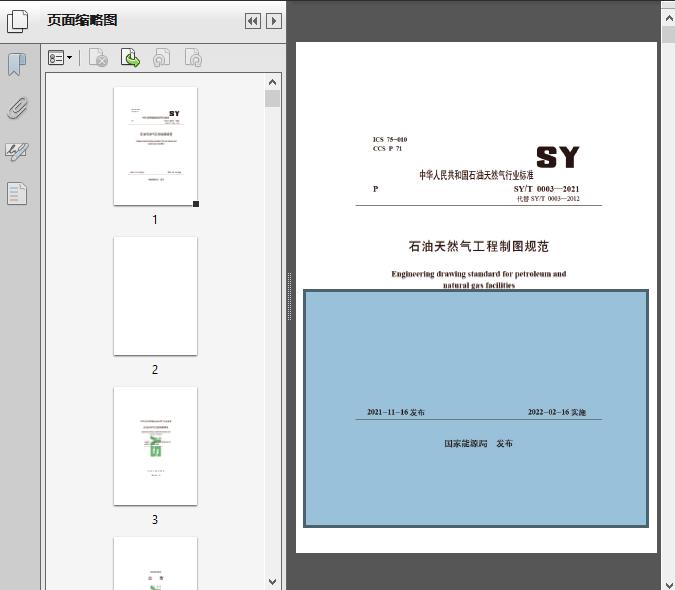Click the page 1 thumbnail resize corner marker
675x590 pixels.
click(196, 204)
